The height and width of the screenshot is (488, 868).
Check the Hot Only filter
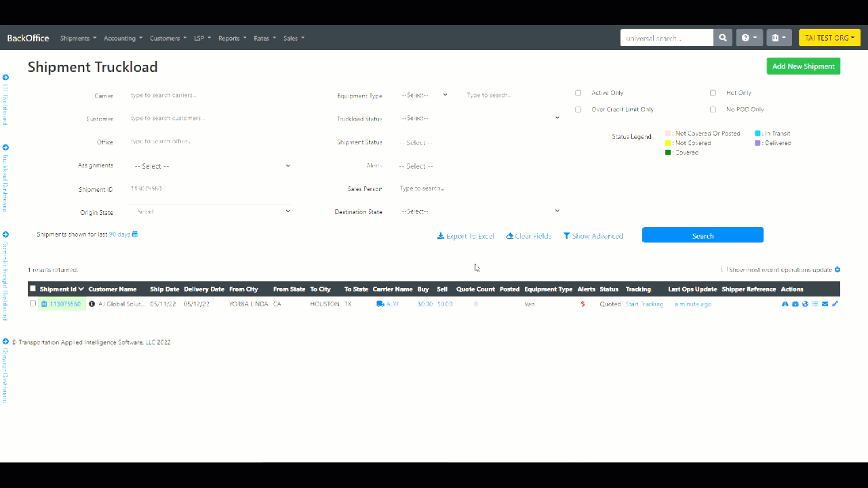click(x=713, y=93)
